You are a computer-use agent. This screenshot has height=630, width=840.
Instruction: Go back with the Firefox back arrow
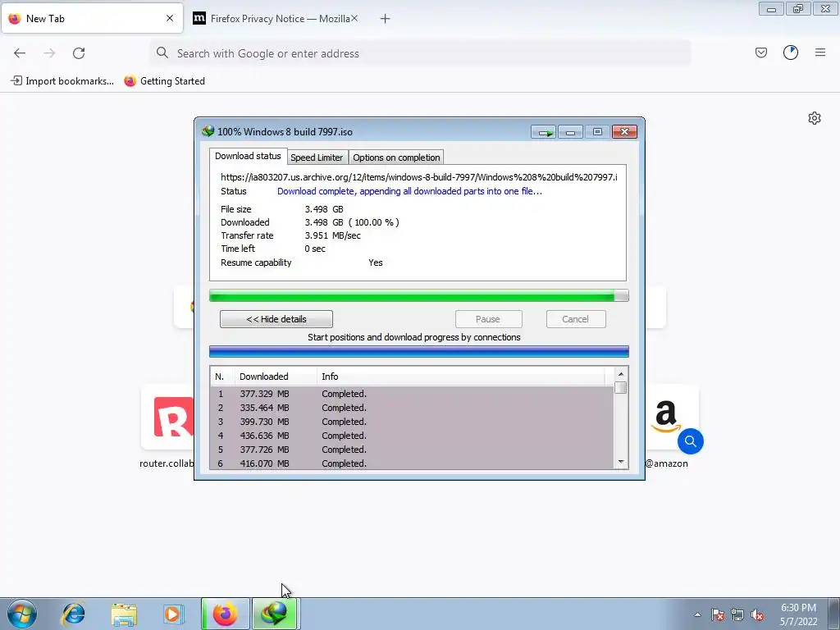(20, 53)
